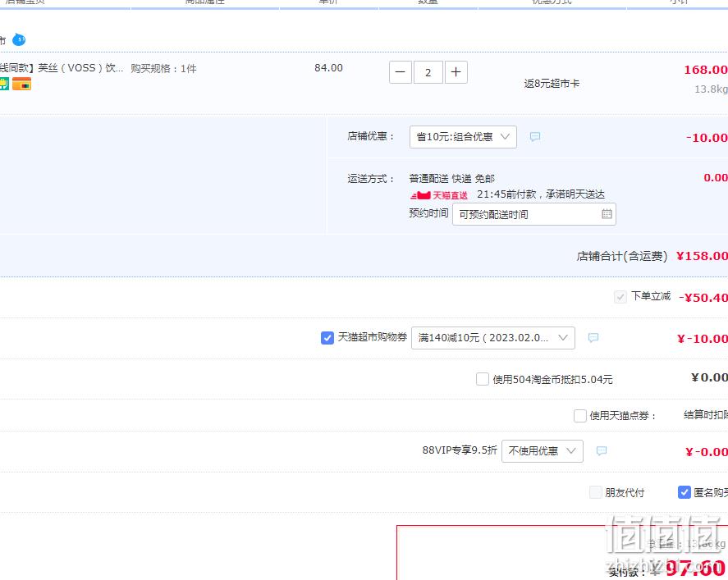This screenshot has height=580, width=728.
Task: Open calendar icon in 预约时间 field
Action: (607, 214)
